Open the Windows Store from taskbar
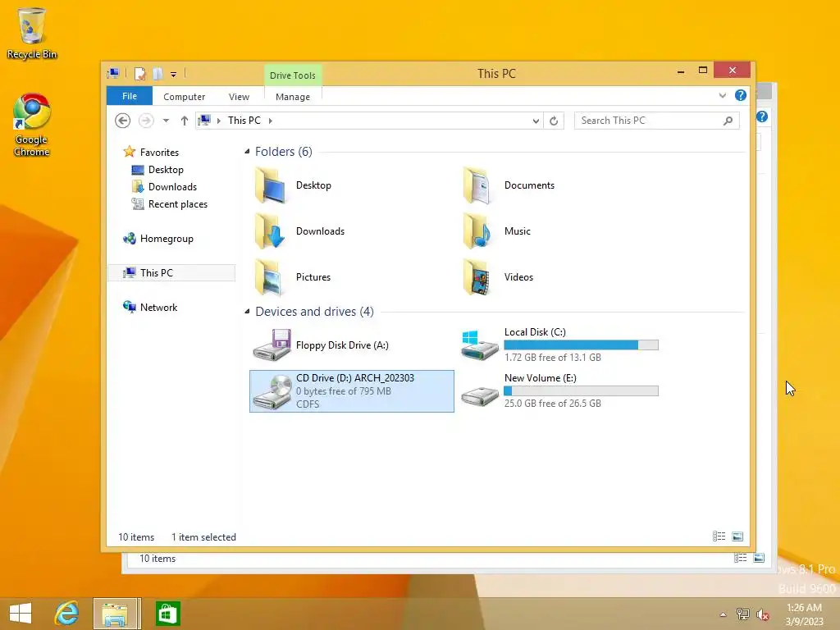 click(x=167, y=614)
